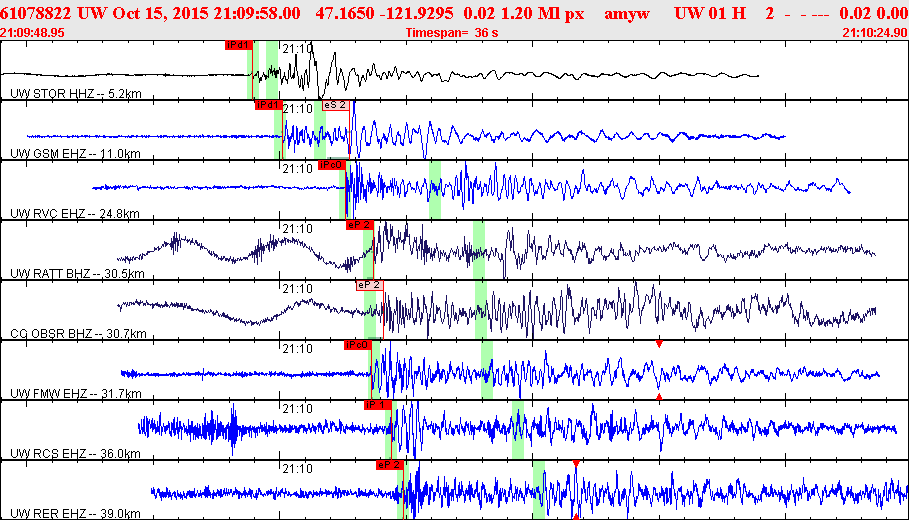Screen dimensions: 909x520
Task: Click the Timespan= 36 s label
Action: (x=452, y=32)
